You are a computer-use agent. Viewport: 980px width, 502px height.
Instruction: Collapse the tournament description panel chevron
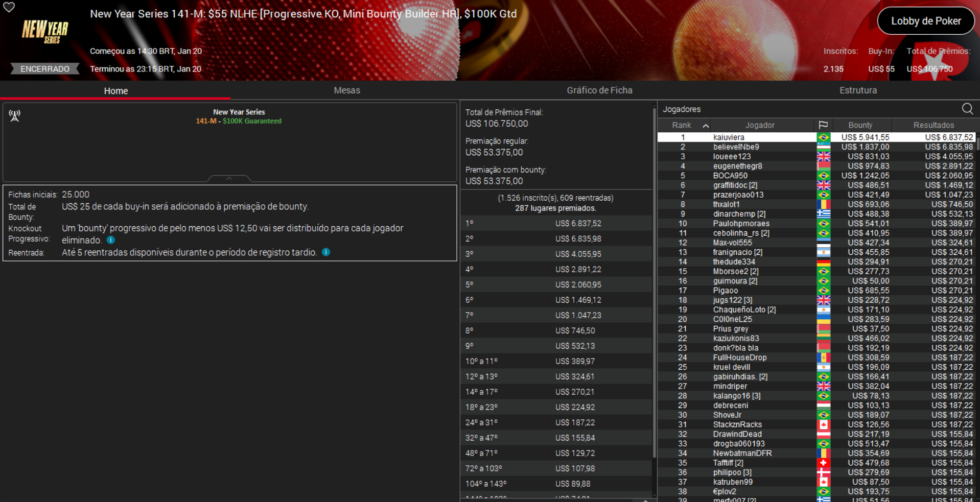point(228,178)
